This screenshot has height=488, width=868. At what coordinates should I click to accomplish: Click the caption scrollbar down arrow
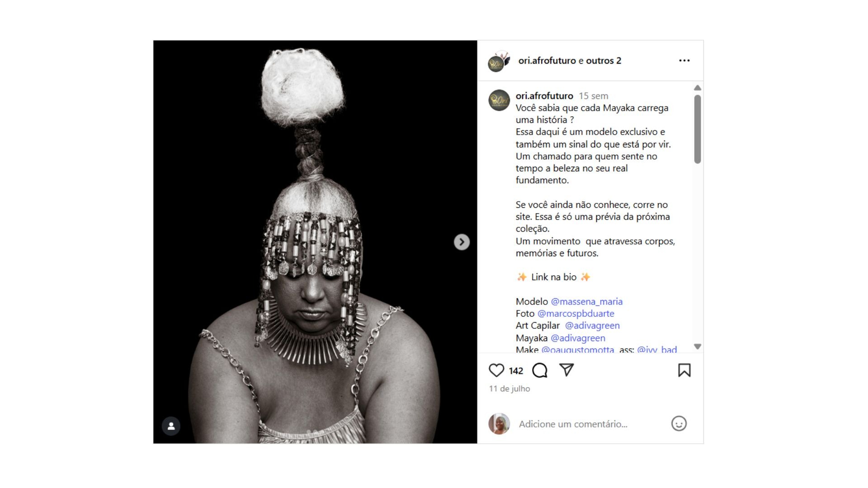[698, 347]
